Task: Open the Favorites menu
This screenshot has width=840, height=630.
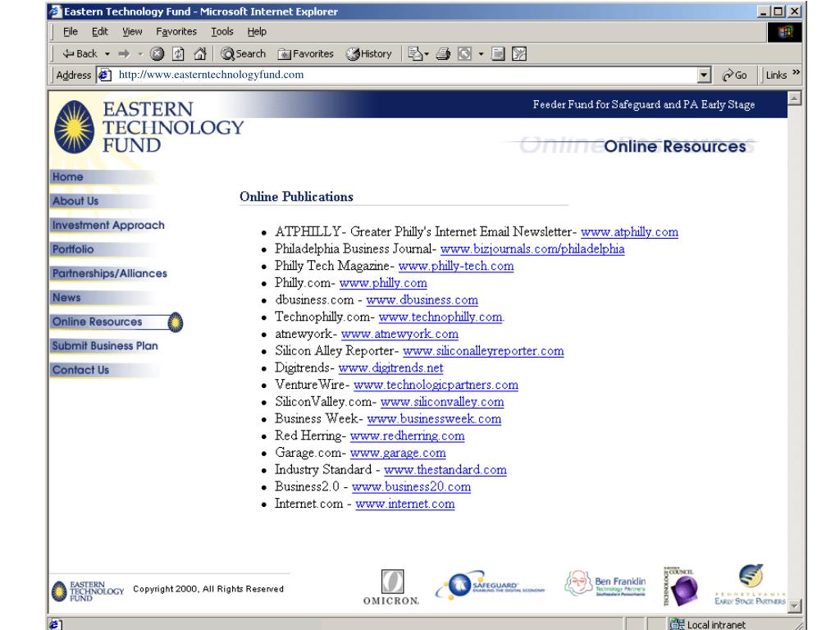Action: pos(176,32)
